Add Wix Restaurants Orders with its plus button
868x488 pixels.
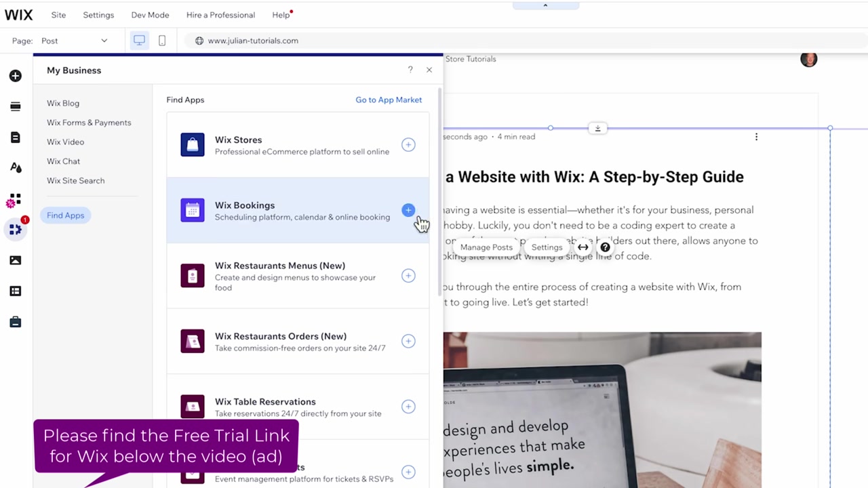[x=408, y=341]
